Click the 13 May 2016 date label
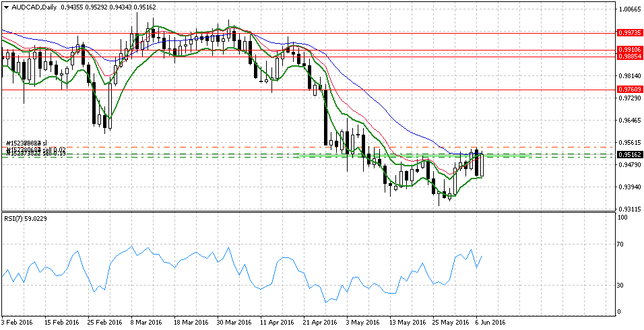This screenshot has height=330, width=644. 406,322
